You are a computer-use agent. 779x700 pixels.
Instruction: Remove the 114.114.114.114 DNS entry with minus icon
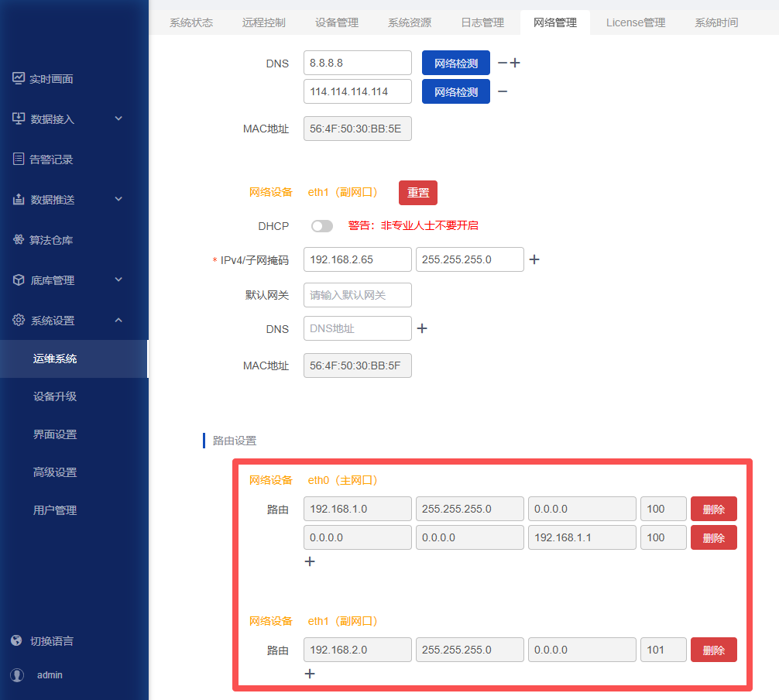503,91
